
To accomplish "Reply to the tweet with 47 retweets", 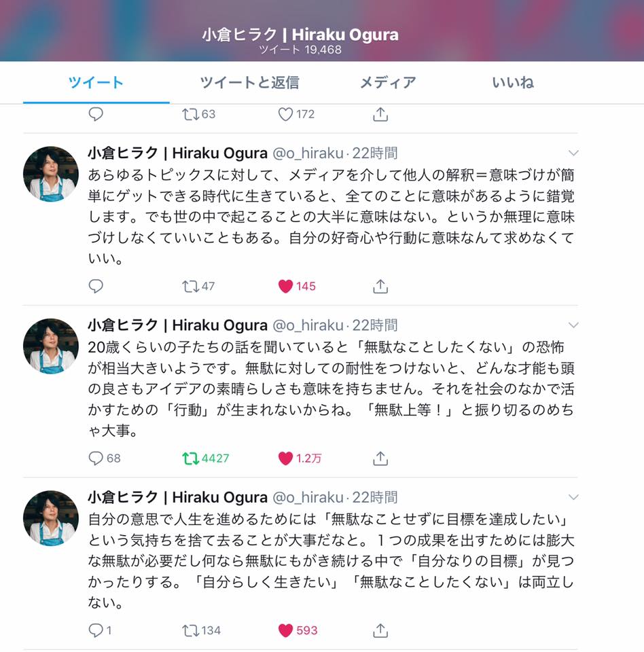I will coord(96,286).
